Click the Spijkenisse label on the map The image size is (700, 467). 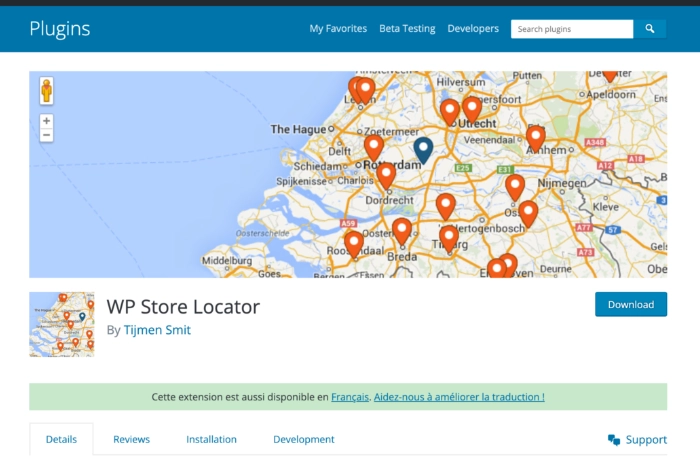(301, 181)
